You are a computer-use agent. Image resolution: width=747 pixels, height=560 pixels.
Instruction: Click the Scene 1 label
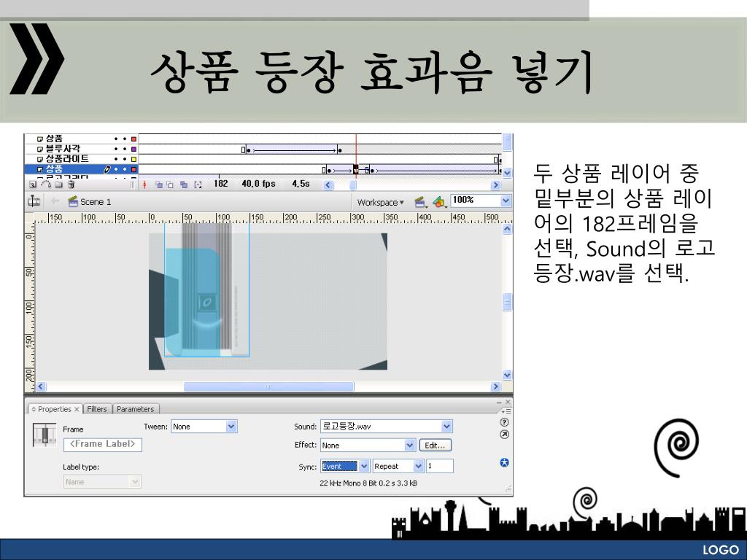(96, 202)
